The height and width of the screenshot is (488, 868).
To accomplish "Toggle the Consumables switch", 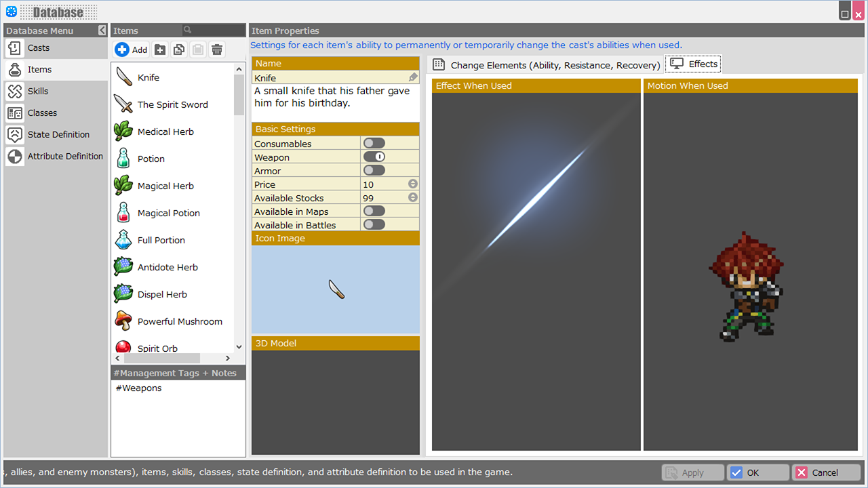I will point(374,144).
